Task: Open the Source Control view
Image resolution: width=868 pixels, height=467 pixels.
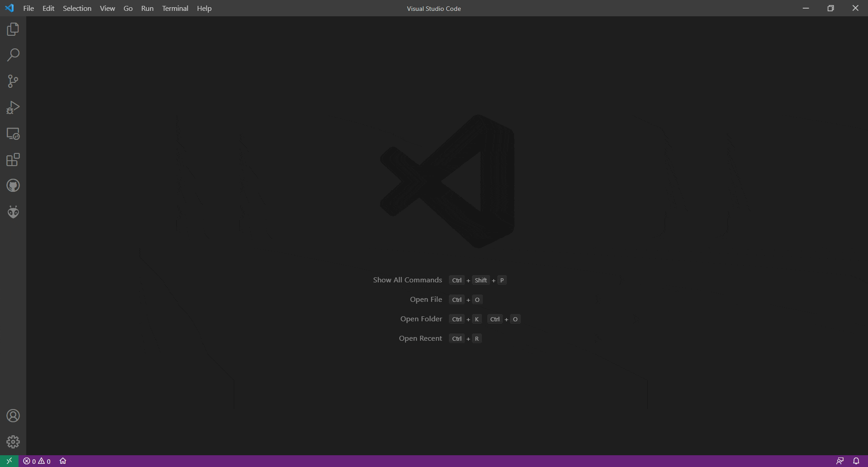Action: click(x=13, y=81)
